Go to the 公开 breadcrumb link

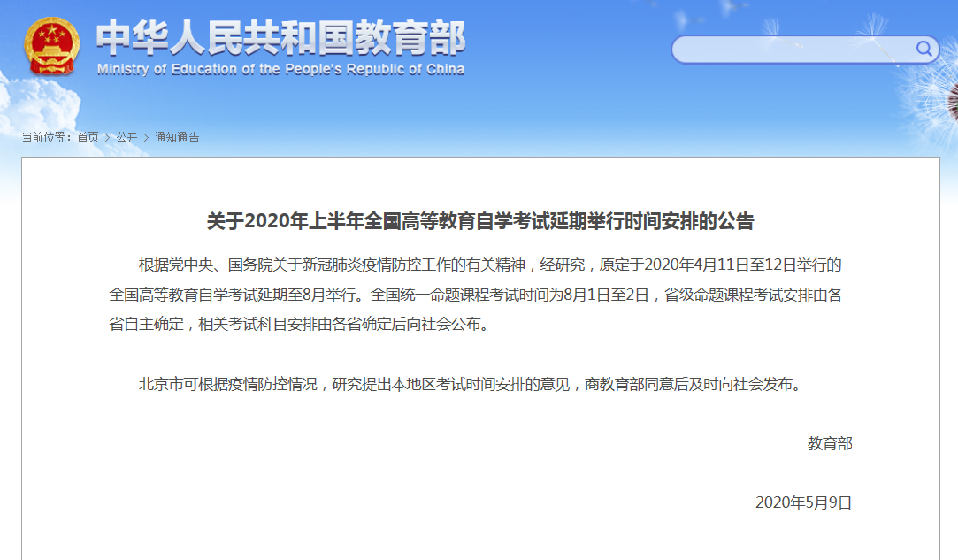coord(126,137)
